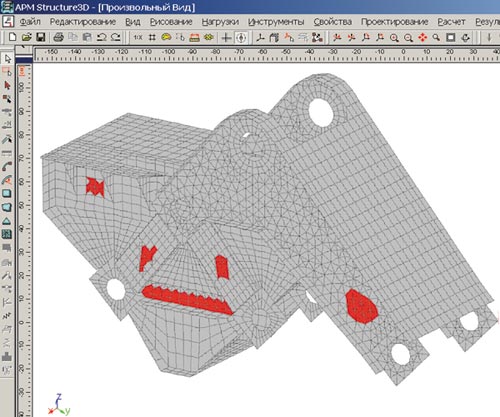The image size is (500, 417).
Task: Print with the printer toolbar icon
Action: pos(59,37)
